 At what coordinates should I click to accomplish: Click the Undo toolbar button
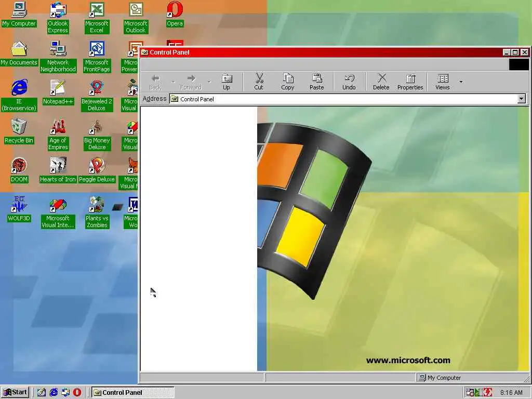[349, 82]
